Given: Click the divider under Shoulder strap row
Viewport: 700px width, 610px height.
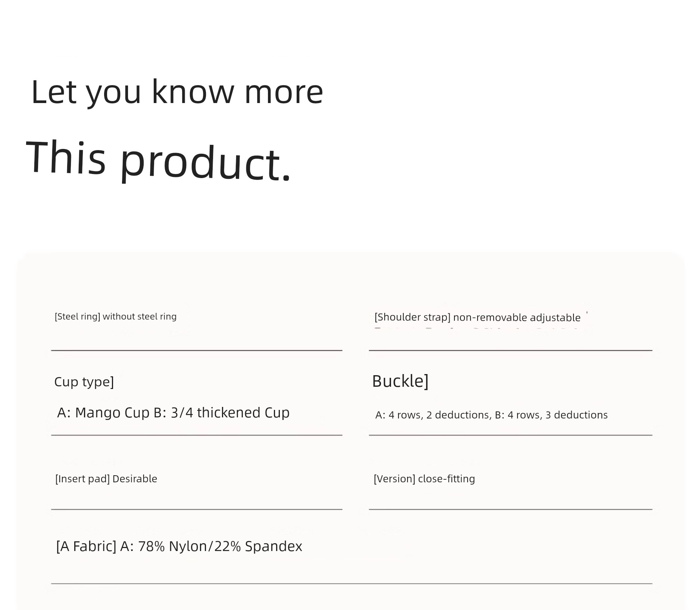Looking at the screenshot, I should tap(510, 350).
